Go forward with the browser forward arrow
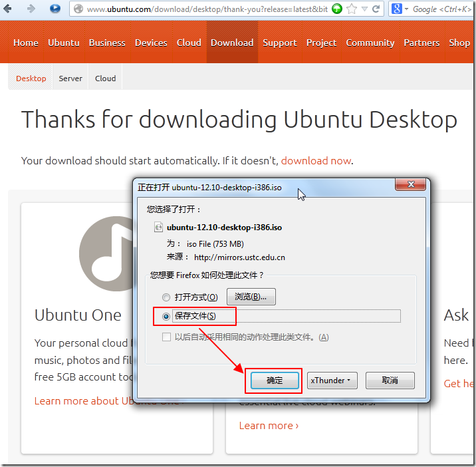The image size is (476, 467). 31,9
